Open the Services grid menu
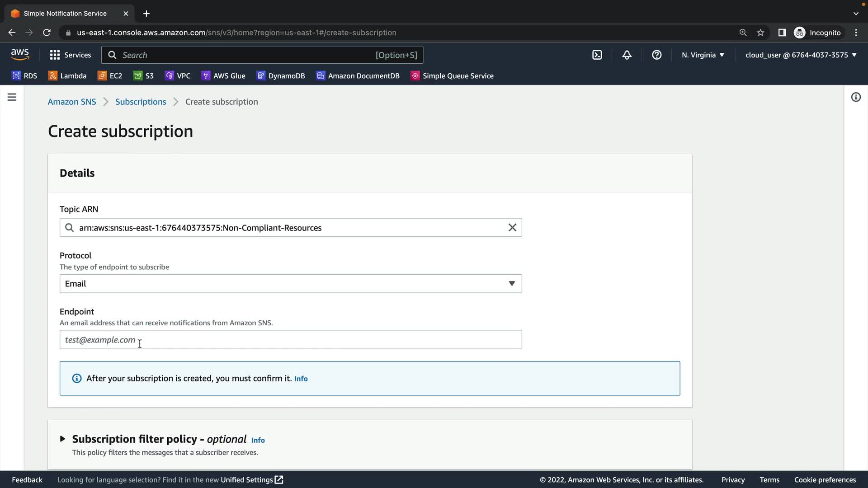This screenshot has height=488, width=868. [70, 55]
